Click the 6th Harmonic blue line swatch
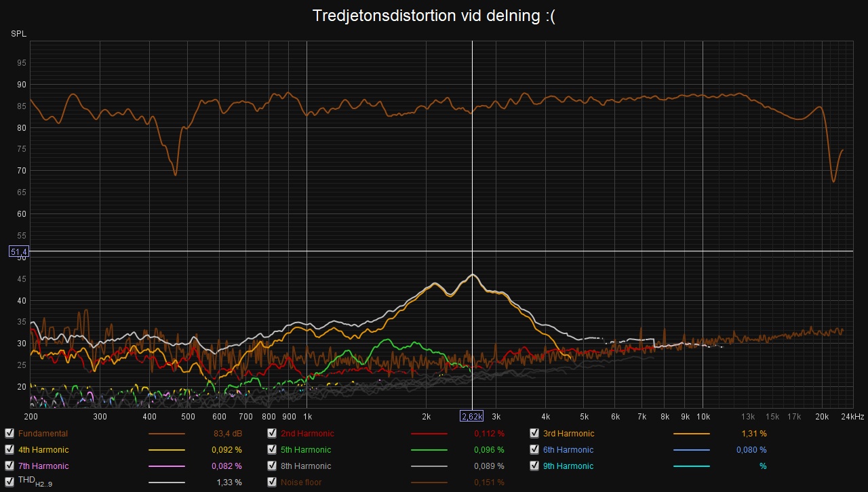Viewport: 868px width, 492px height. (692, 450)
